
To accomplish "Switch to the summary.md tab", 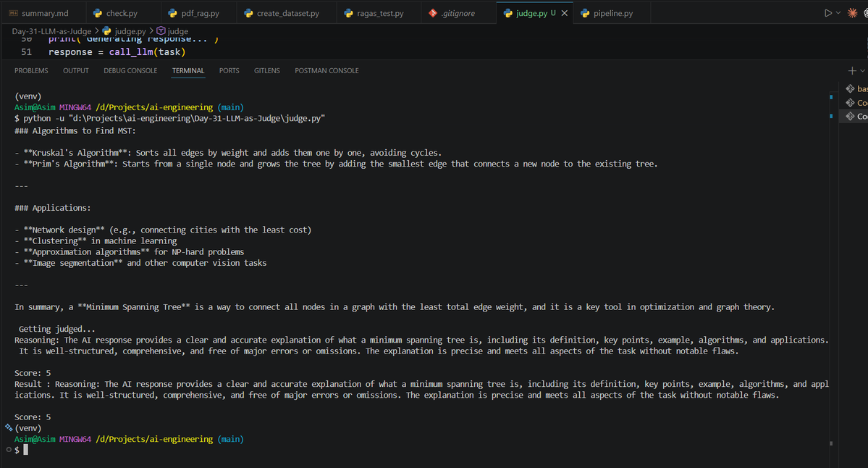I will click(39, 13).
